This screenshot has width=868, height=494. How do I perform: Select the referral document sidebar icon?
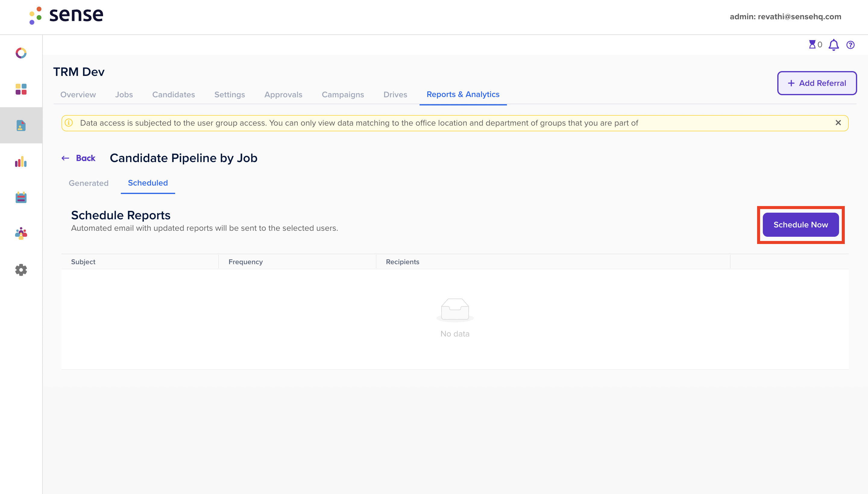21,125
